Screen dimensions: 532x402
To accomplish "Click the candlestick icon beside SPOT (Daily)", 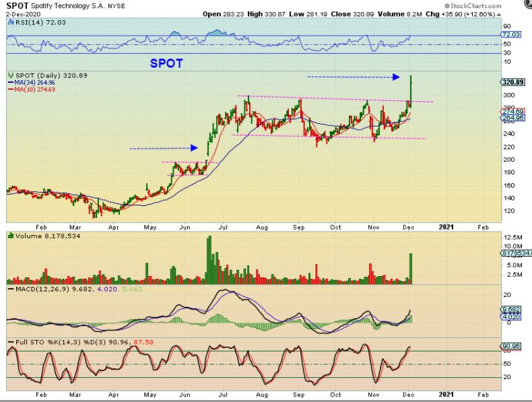I will pyautogui.click(x=11, y=75).
